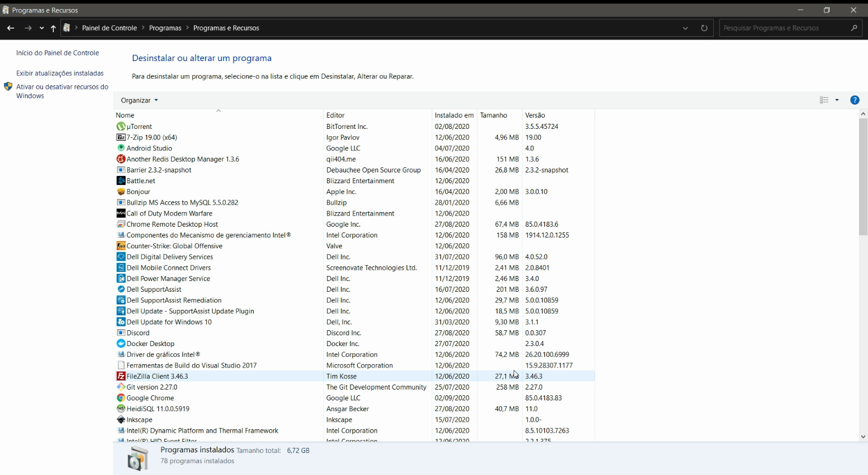Select Driver de gráficos Intel row

[354, 355]
